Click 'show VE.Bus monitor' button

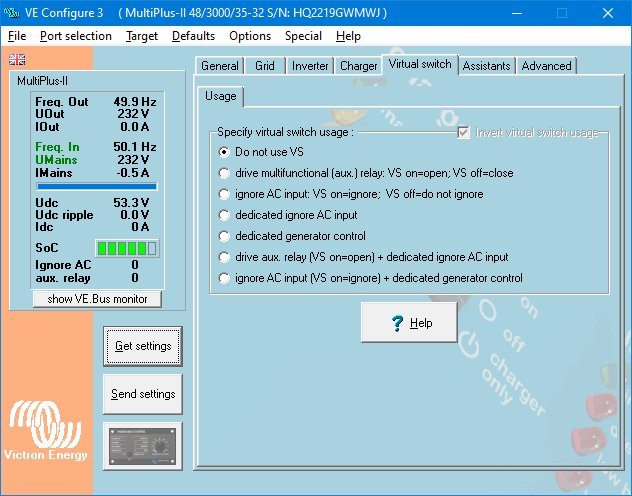[x=98, y=299]
